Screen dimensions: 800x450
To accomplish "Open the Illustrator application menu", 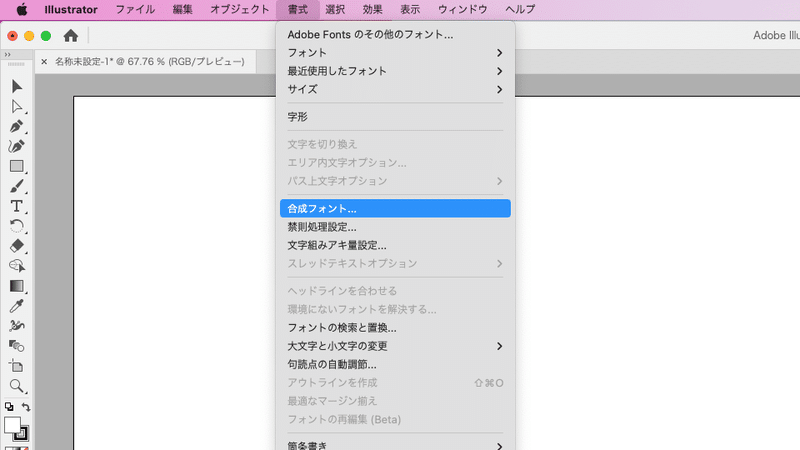I will pos(71,9).
